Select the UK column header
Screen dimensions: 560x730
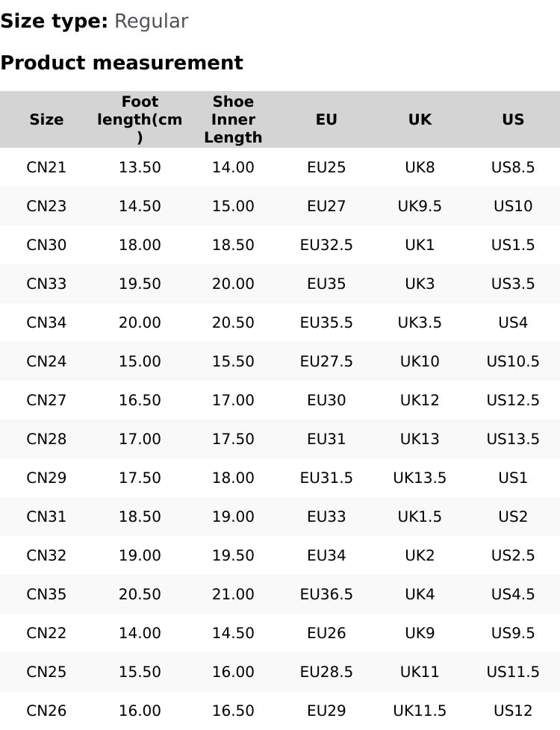click(420, 119)
